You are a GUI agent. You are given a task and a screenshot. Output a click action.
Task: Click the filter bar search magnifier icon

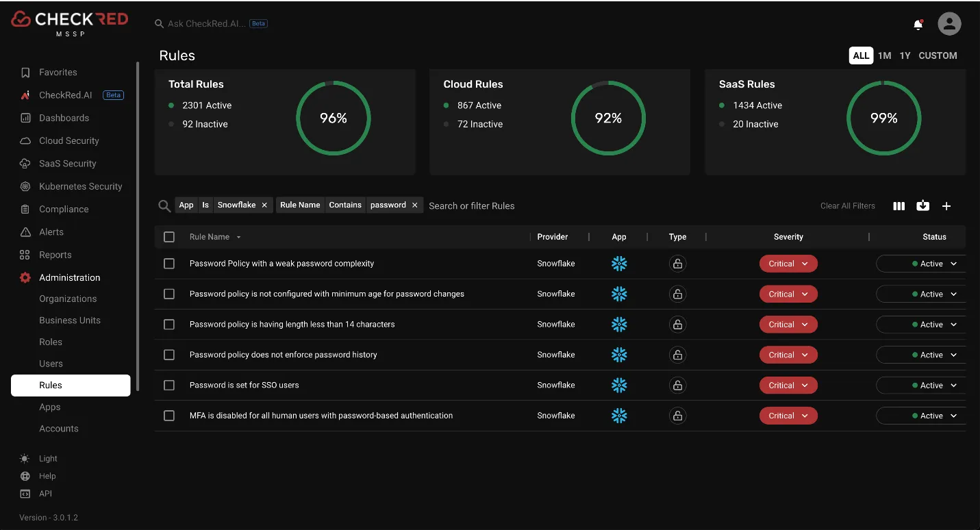(164, 205)
